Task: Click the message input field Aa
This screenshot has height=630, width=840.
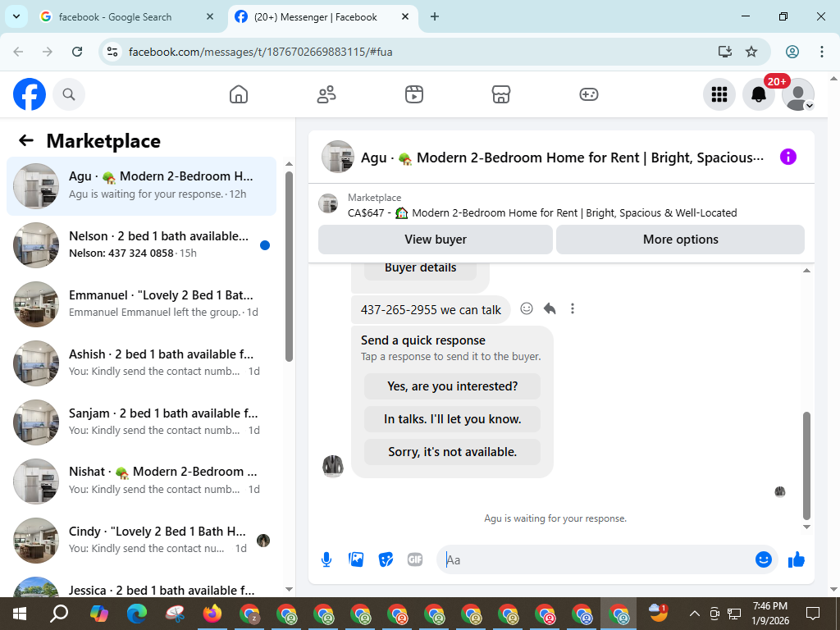Action: pos(595,559)
